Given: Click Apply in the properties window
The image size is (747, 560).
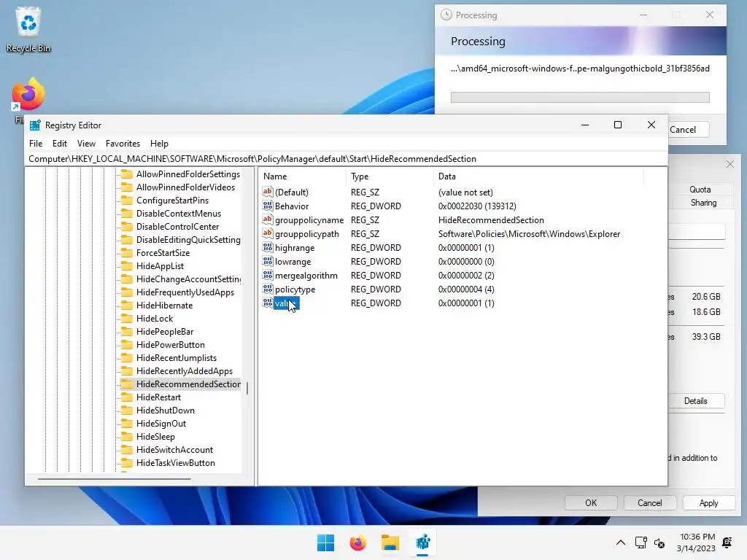Looking at the screenshot, I should [x=708, y=503].
